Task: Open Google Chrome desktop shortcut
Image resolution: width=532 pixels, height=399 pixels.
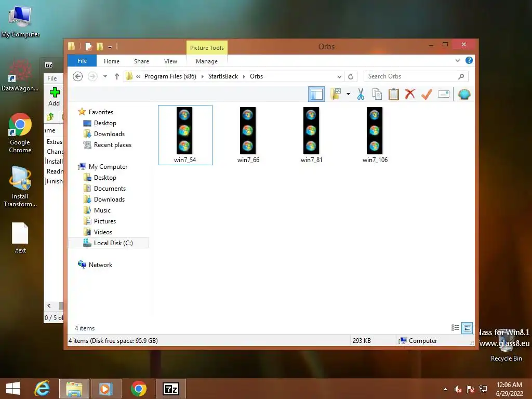Action: (20, 133)
